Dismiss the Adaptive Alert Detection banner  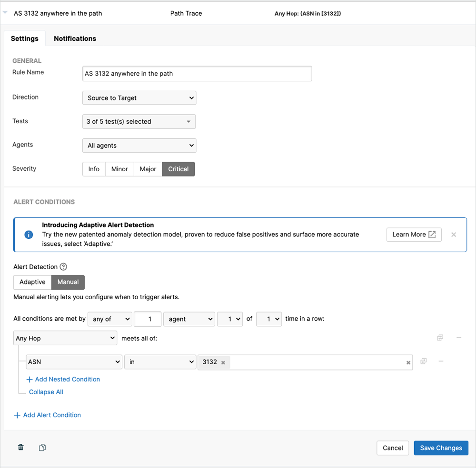(x=454, y=234)
